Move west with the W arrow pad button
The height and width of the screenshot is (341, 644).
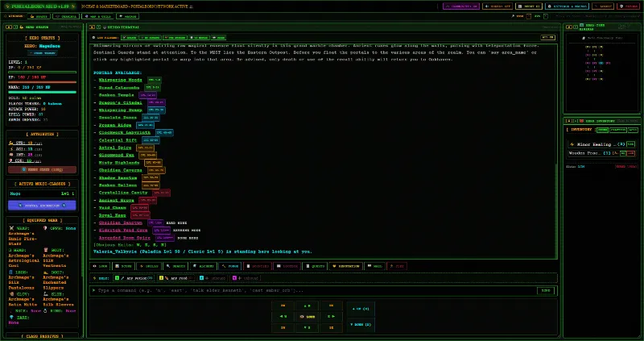(283, 317)
